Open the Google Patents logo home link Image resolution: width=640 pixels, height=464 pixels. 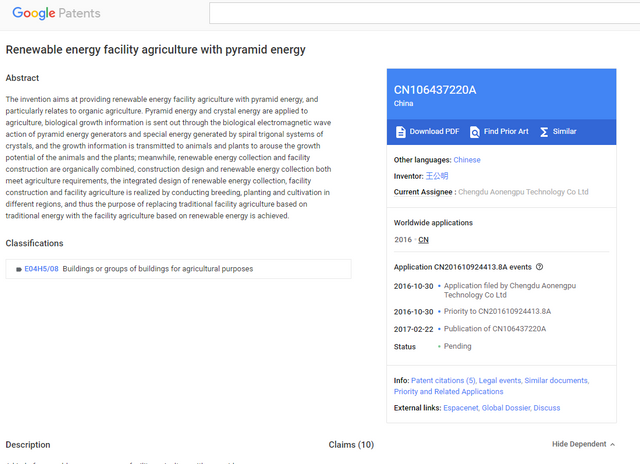click(56, 13)
